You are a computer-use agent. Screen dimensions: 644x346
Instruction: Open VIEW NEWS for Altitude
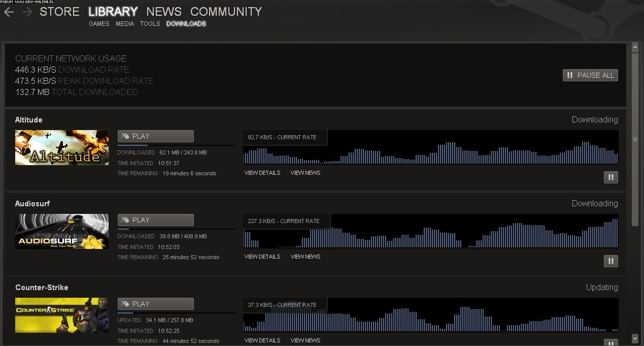click(x=306, y=173)
